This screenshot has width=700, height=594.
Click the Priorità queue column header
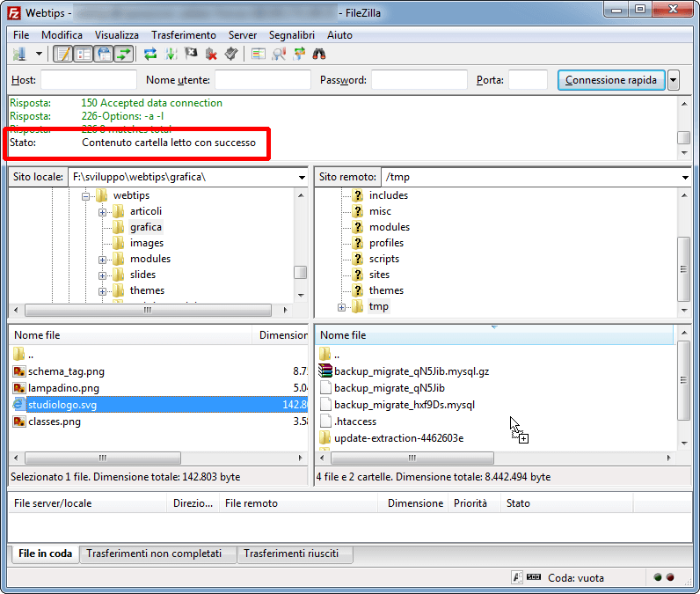coord(474,503)
